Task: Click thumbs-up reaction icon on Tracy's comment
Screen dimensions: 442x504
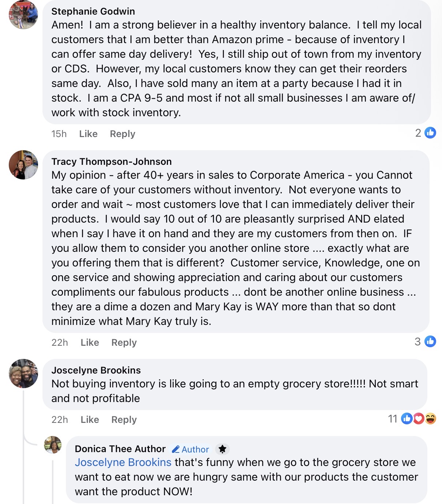Action: click(430, 342)
